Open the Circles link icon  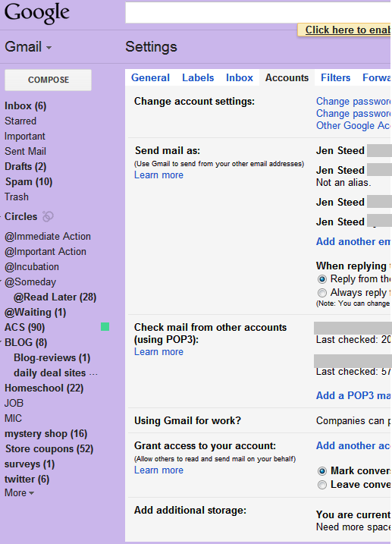point(48,216)
